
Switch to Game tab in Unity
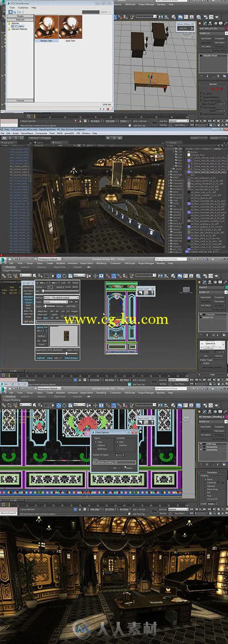40,143
